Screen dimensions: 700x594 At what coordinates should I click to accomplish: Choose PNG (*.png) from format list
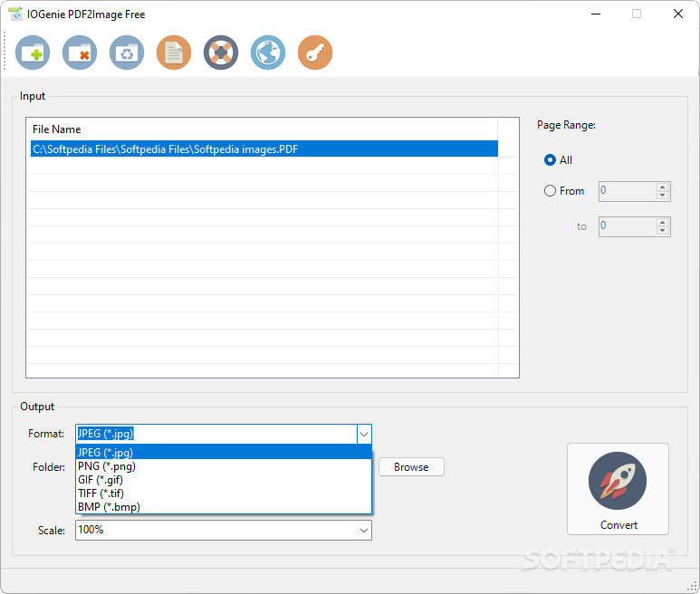[224, 466]
